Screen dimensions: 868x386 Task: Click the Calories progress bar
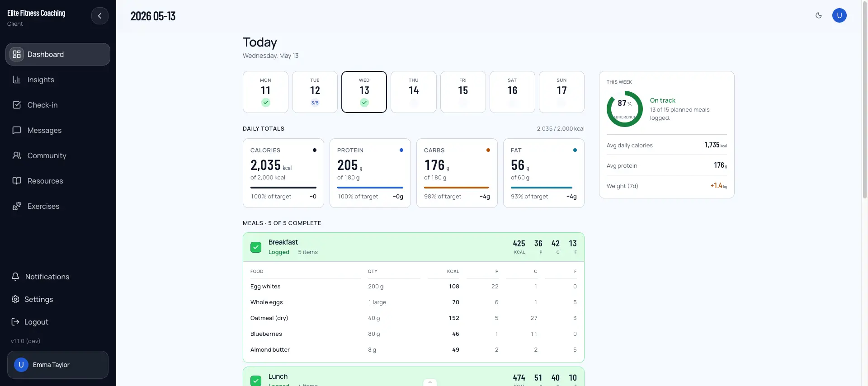coord(283,188)
